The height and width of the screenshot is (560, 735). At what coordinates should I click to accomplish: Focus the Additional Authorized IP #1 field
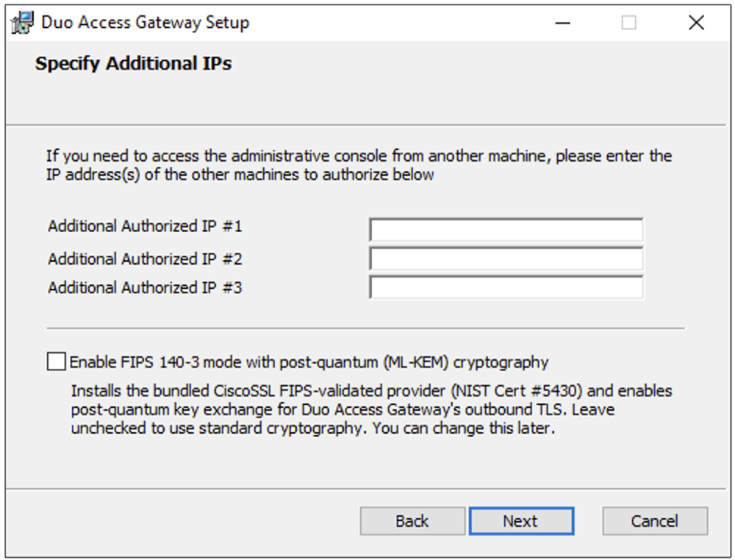tap(506, 229)
